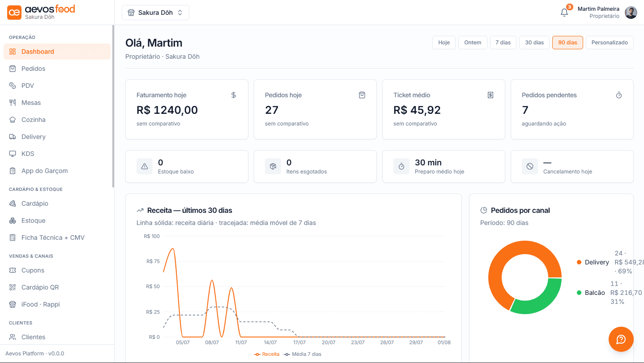Click the Cancelamento hoje ban icon
Screen dimensions: 644x363
point(530,166)
